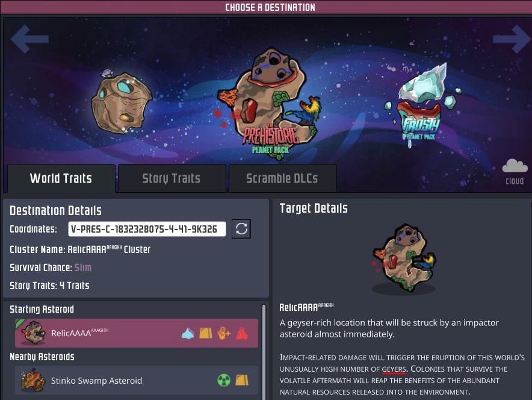The height and width of the screenshot is (400, 532).
Task: Open the World Traits tab
Action: click(x=61, y=178)
